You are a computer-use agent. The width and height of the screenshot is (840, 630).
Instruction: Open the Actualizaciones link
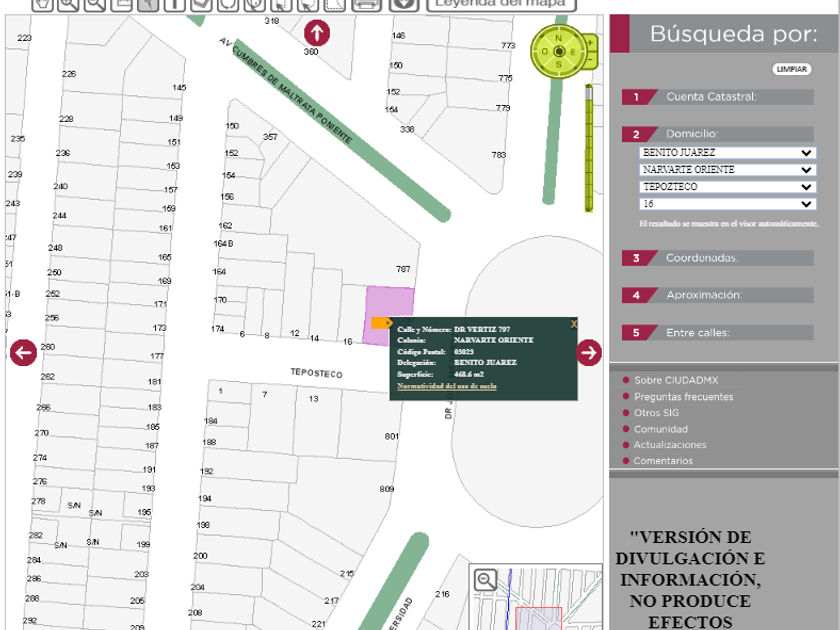pyautogui.click(x=670, y=445)
